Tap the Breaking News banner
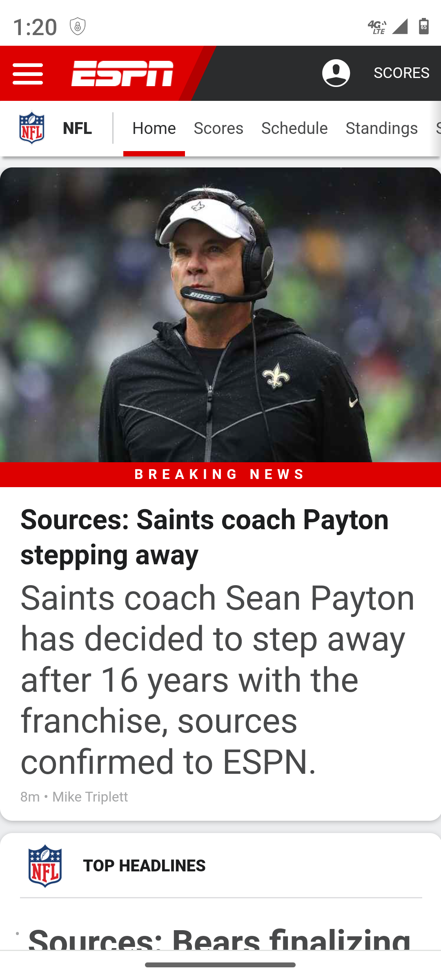The image size is (441, 980). [x=220, y=474]
